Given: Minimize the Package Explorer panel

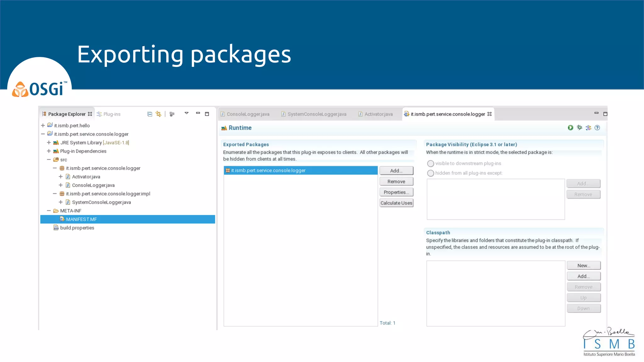Looking at the screenshot, I should coord(198,113).
